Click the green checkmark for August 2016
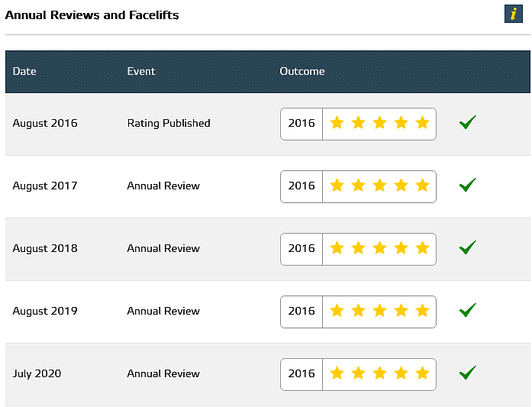Viewport: 532px width, 407px height. [x=468, y=122]
